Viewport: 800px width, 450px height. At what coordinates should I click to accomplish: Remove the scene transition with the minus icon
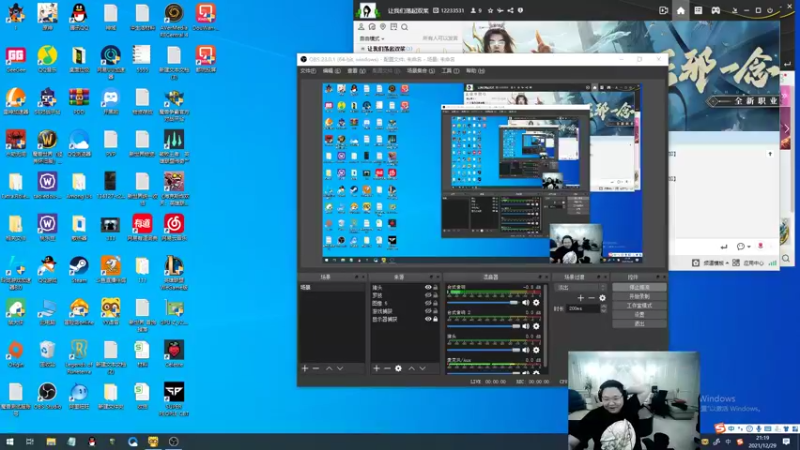(x=591, y=297)
